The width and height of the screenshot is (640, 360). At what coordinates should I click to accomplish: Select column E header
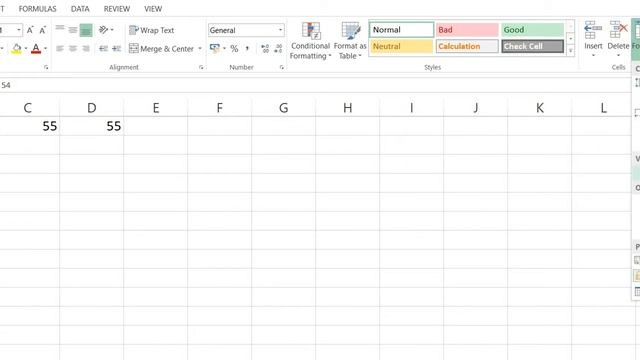156,108
